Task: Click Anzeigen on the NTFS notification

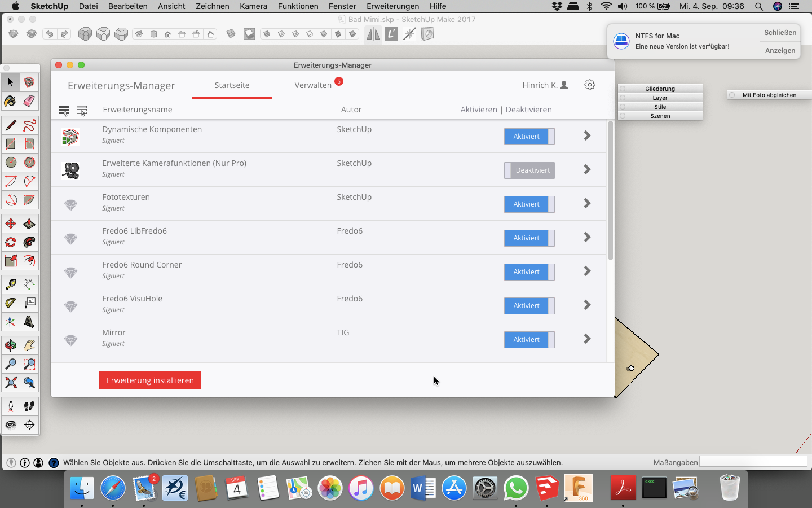Action: [x=780, y=51]
